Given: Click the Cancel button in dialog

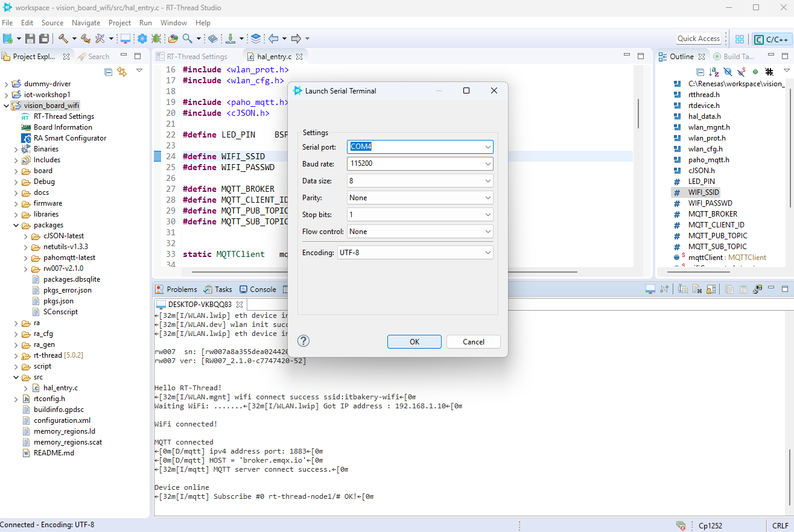Looking at the screenshot, I should (473, 341).
